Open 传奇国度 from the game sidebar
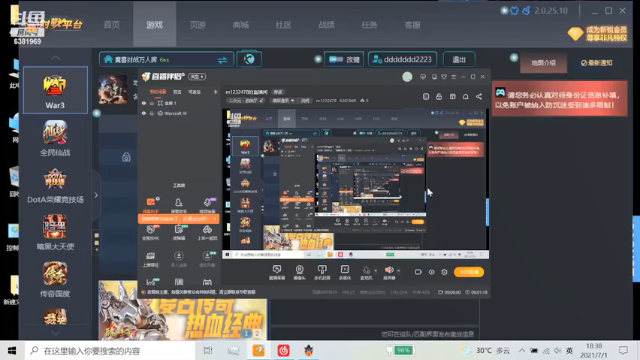 point(55,280)
